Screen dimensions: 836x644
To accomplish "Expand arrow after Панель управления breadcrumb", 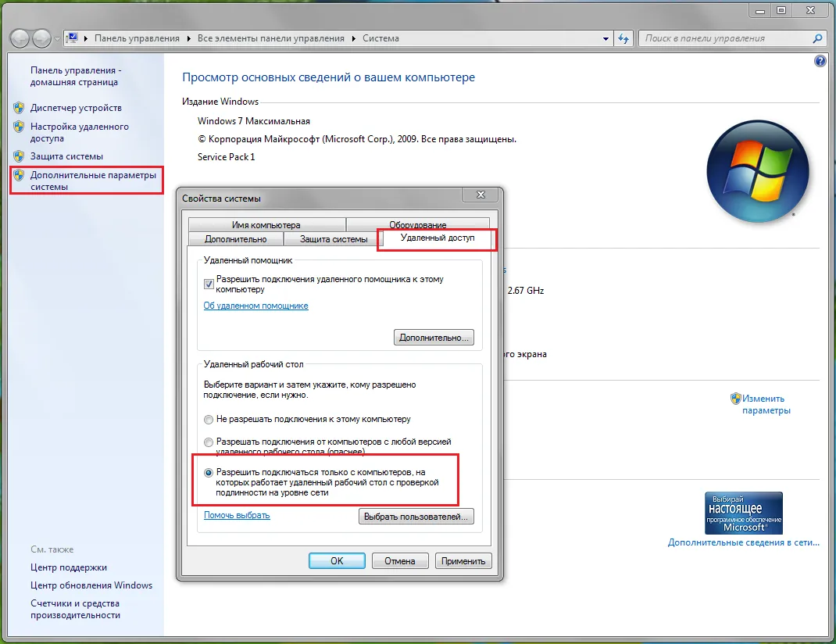I will (189, 38).
